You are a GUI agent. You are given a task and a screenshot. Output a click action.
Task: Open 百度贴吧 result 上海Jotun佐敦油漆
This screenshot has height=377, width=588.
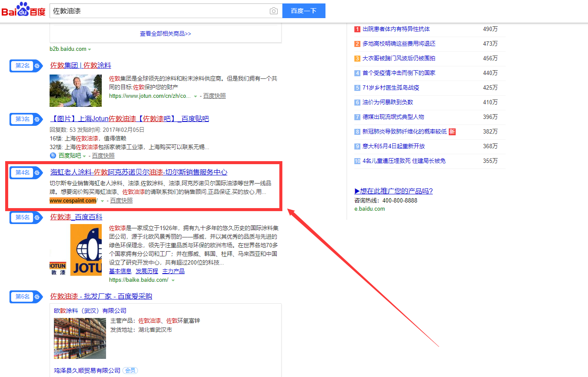[x=130, y=119]
